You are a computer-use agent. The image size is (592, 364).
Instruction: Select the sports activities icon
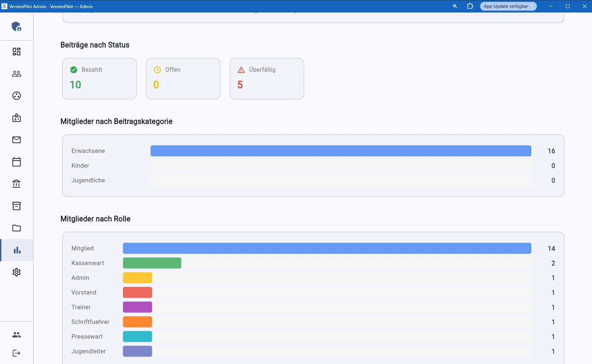pos(16,96)
